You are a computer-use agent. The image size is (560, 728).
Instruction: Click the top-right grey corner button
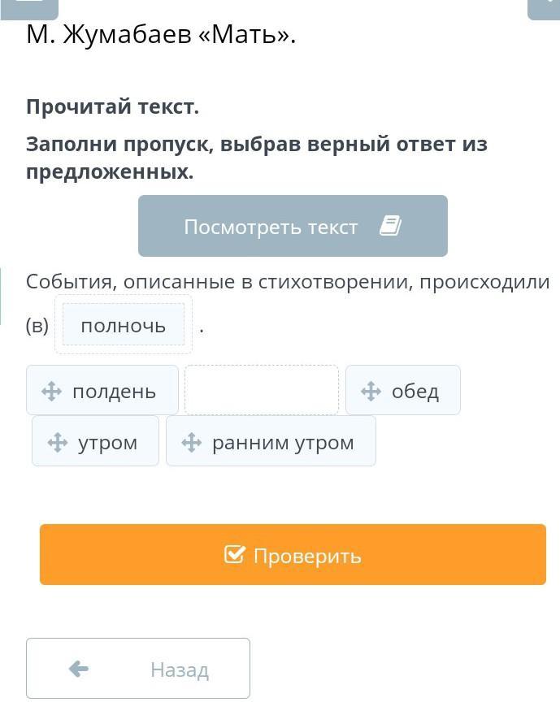(544, 9)
